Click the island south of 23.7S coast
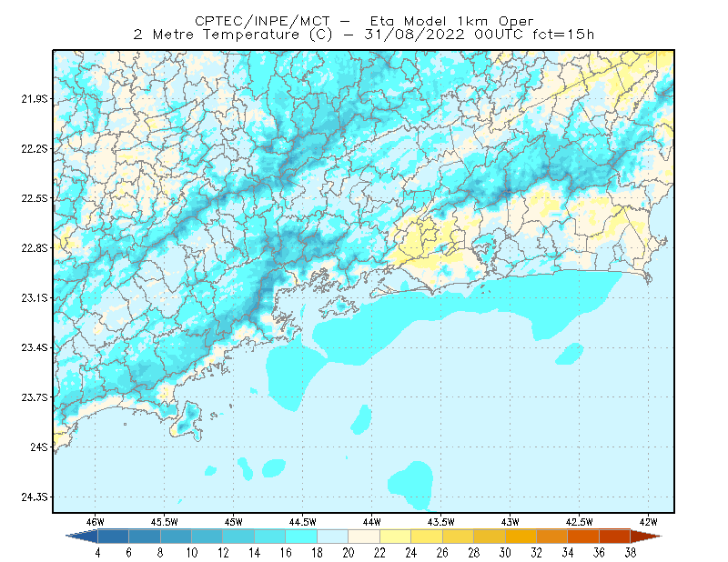Screen dimensions: 728x562 [187, 420]
